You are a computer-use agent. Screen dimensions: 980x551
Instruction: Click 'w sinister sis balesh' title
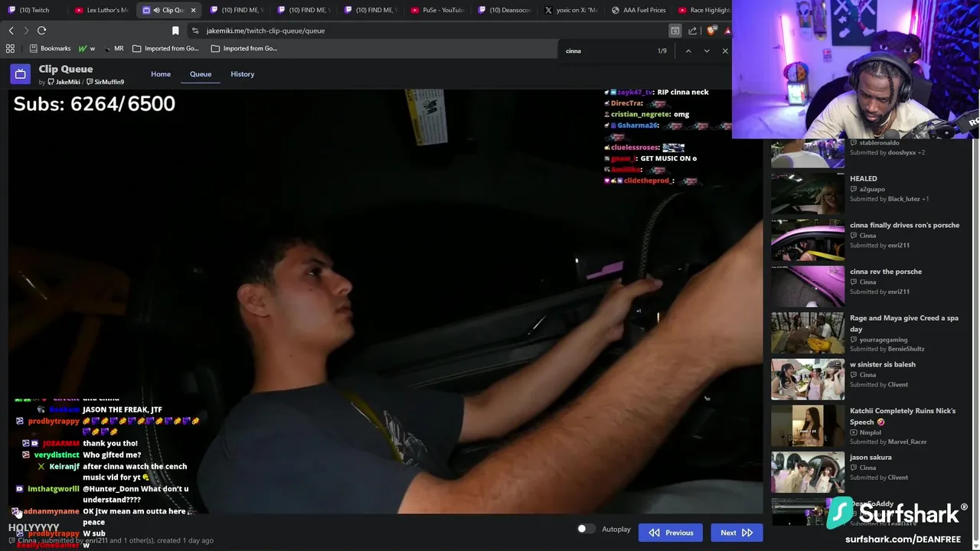[883, 364]
